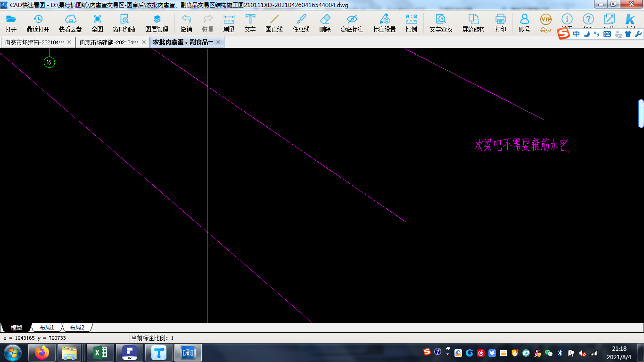Click the magenta annotation text 次梁吧不需要箍筋加密
The image size is (644, 362).
[522, 145]
